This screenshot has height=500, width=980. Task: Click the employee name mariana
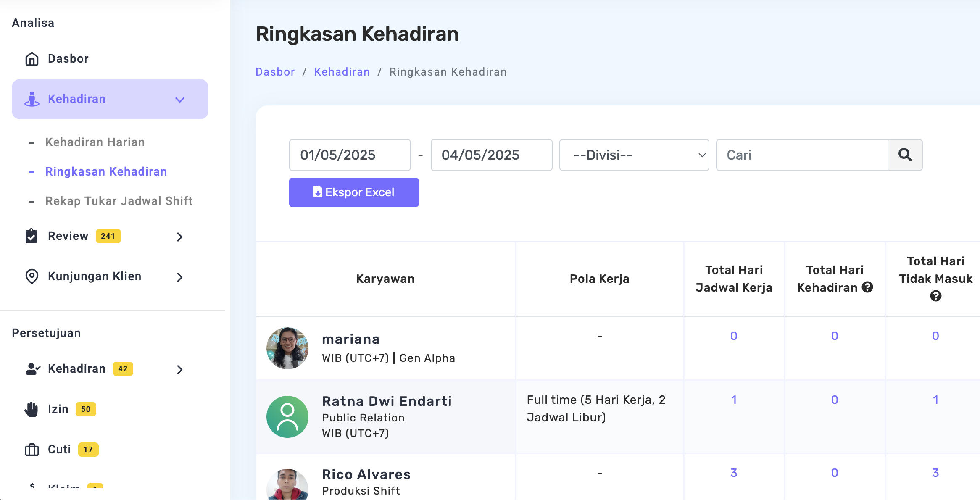pos(351,339)
